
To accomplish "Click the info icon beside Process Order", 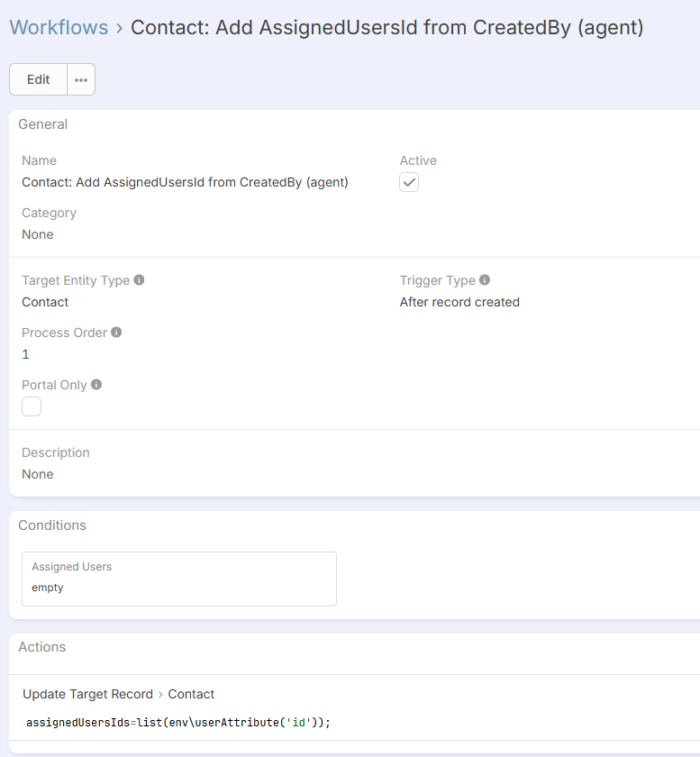I will [x=116, y=333].
